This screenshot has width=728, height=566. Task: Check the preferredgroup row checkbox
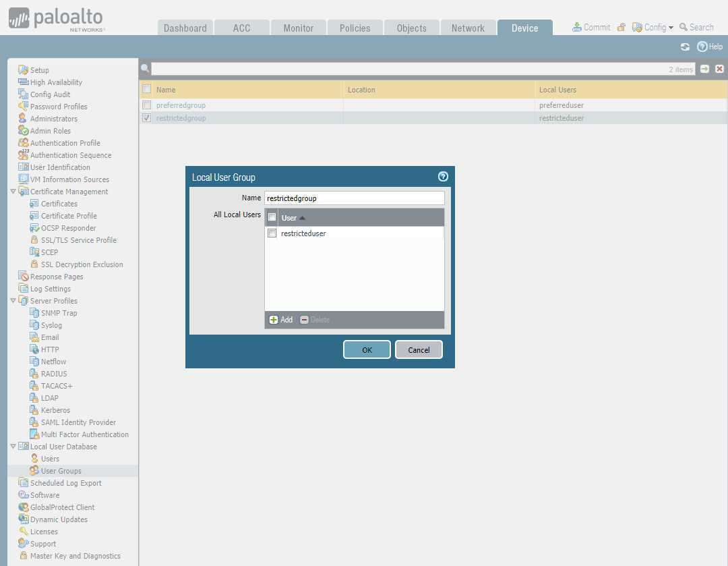pos(147,105)
